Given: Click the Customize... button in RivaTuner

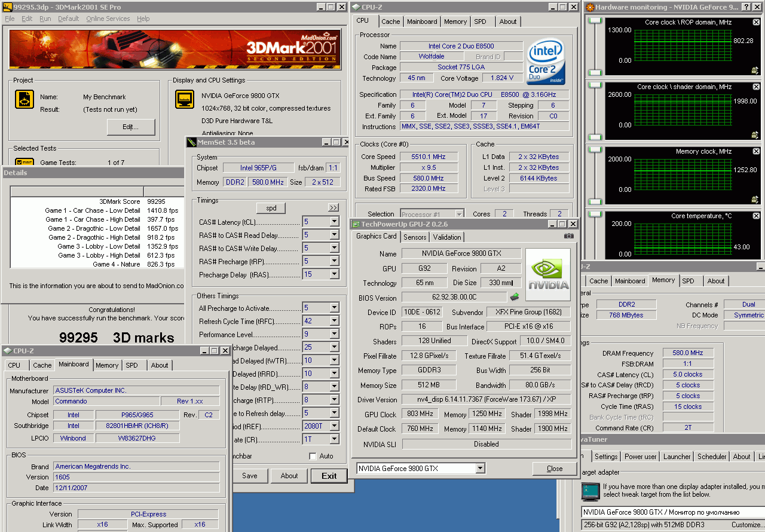Looking at the screenshot, I should [748, 525].
